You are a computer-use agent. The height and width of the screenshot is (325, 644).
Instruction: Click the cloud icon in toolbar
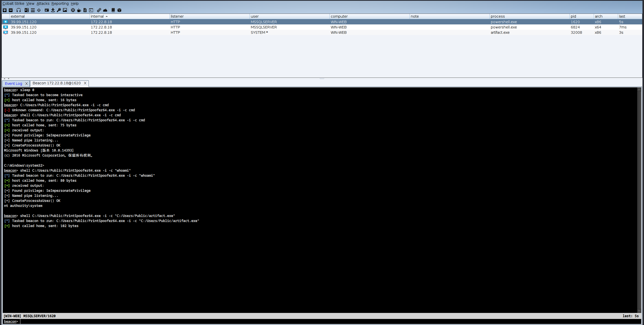(x=105, y=10)
